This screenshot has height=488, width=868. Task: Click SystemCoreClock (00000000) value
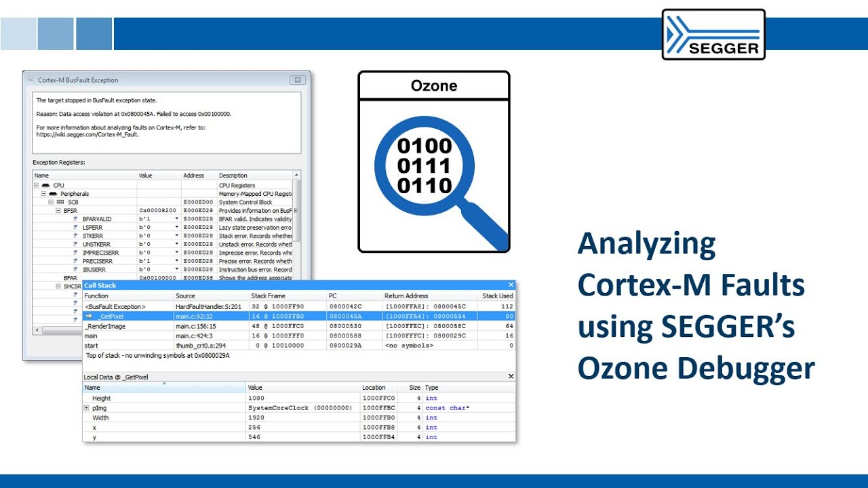coord(300,408)
